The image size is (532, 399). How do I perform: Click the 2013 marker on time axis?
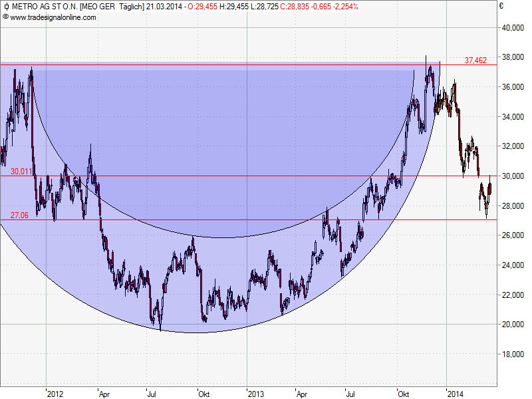point(255,394)
